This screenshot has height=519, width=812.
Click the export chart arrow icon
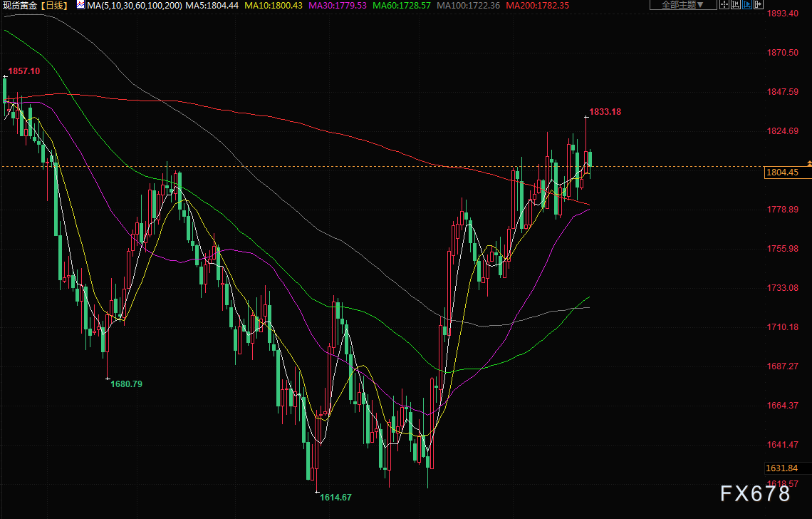[758, 5]
